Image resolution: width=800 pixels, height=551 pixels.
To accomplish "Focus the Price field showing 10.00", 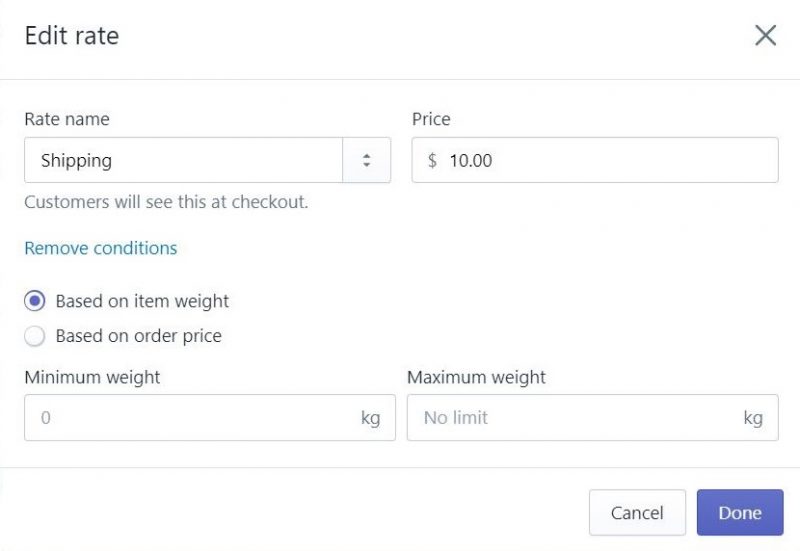I will click(600, 160).
